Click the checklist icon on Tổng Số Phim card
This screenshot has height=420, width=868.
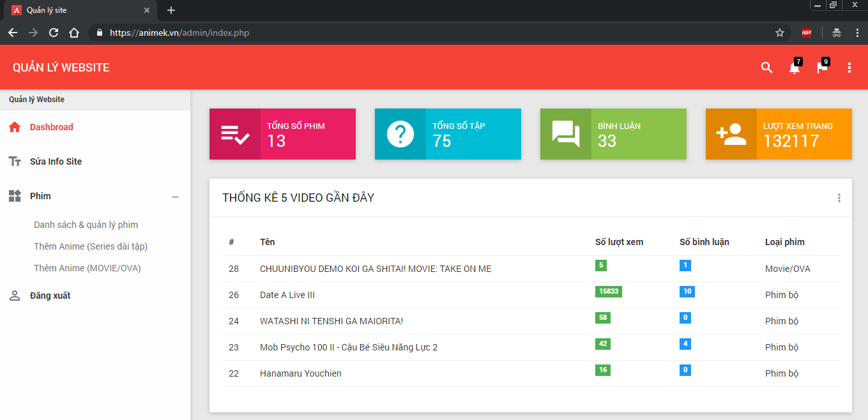[235, 134]
